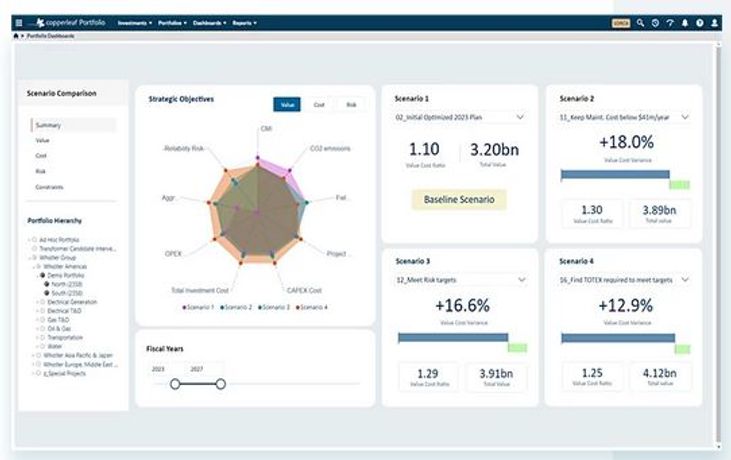Toggle Scenario 1 in chart legend
The height and width of the screenshot is (460, 731).
[198, 307]
